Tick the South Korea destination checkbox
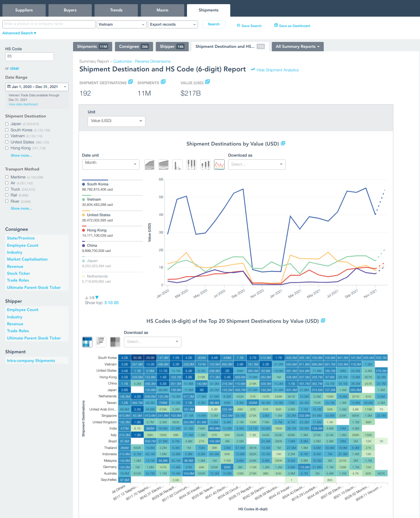420x518 pixels. [7, 130]
